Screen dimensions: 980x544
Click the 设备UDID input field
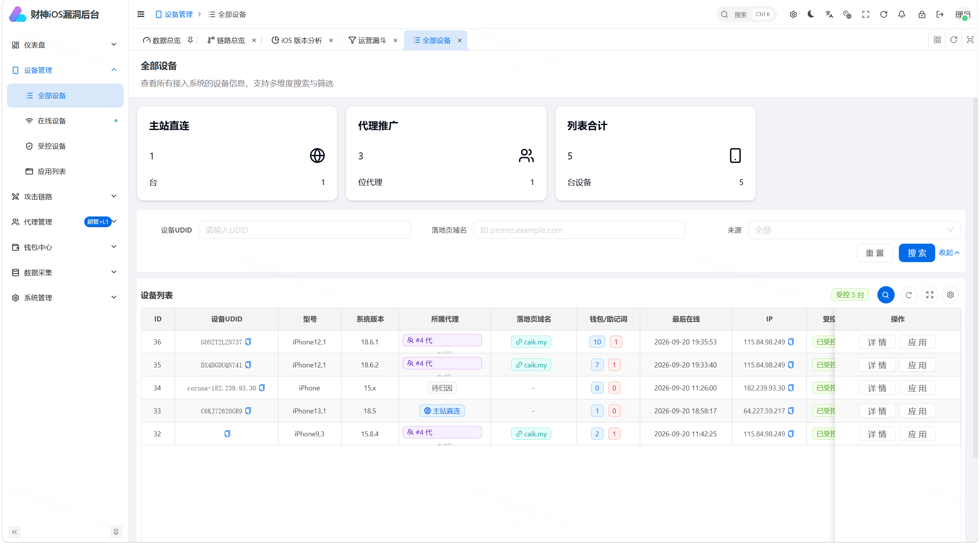(304, 230)
